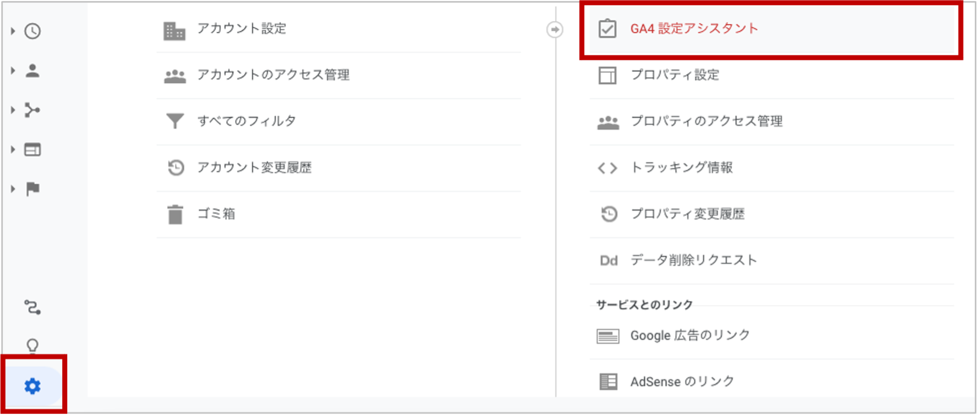Image resolution: width=980 pixels, height=416 pixels.
Task: Click the history icon for プロパティ変更履歴
Action: 609,213
